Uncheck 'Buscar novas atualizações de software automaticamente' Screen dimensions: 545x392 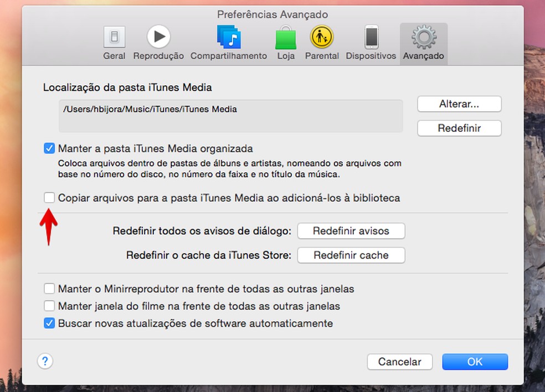49,323
